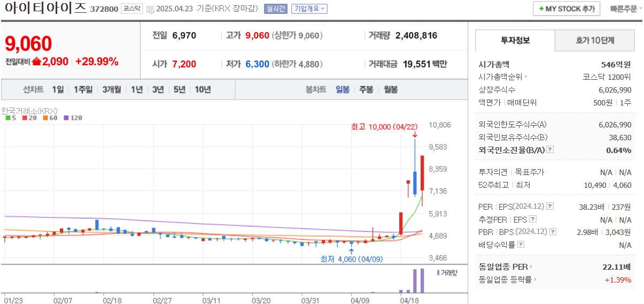The image size is (644, 304).
Task: Click the 아이티아이즈 stock name heading
Action: point(45,9)
